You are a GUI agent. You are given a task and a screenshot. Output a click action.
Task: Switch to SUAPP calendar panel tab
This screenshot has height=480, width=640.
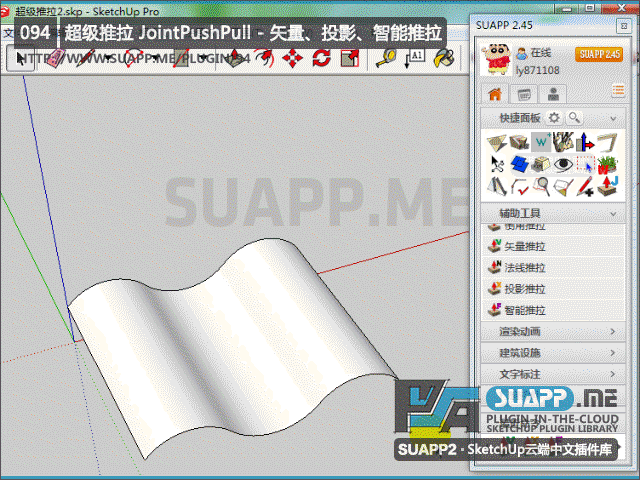[524, 94]
